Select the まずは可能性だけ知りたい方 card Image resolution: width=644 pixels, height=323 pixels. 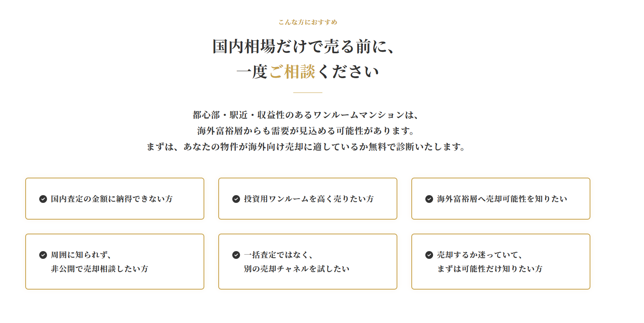click(501, 262)
